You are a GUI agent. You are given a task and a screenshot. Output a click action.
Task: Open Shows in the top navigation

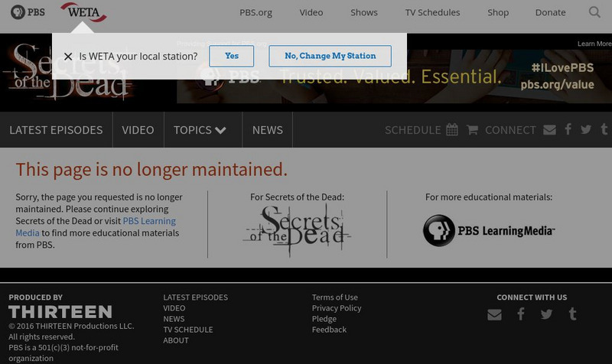pyautogui.click(x=364, y=12)
